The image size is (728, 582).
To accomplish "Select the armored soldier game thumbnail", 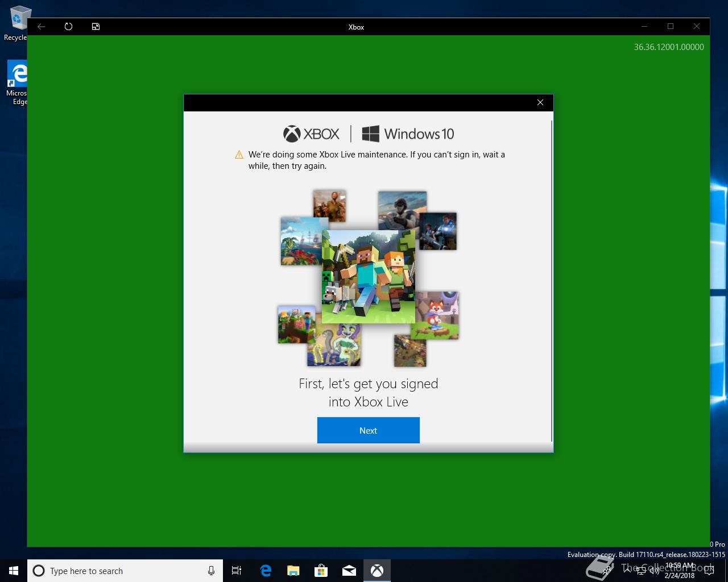I will (438, 231).
